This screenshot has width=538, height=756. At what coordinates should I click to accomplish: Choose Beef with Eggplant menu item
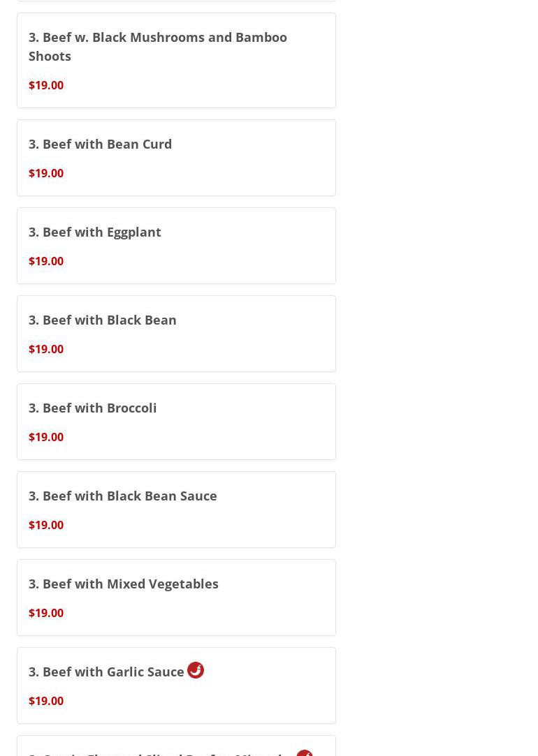94,232
